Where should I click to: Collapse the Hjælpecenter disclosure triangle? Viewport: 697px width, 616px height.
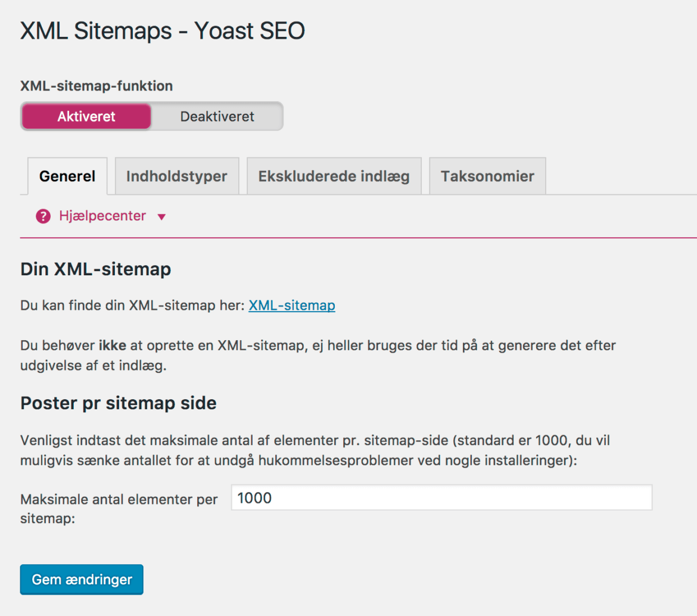pyautogui.click(x=161, y=216)
